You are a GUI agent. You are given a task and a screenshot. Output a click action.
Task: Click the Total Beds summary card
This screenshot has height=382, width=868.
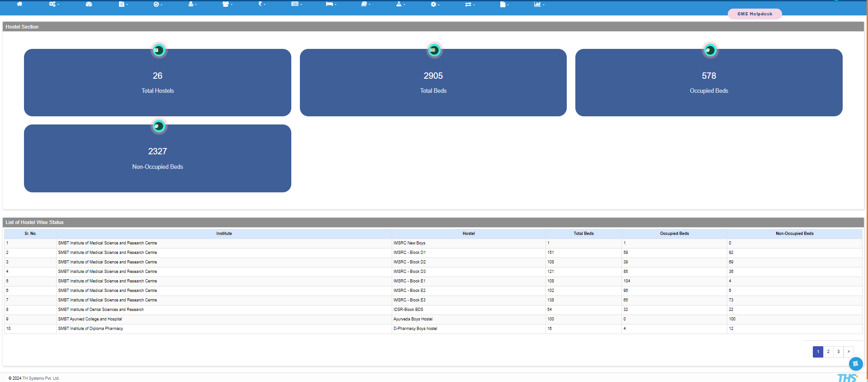coord(433,83)
